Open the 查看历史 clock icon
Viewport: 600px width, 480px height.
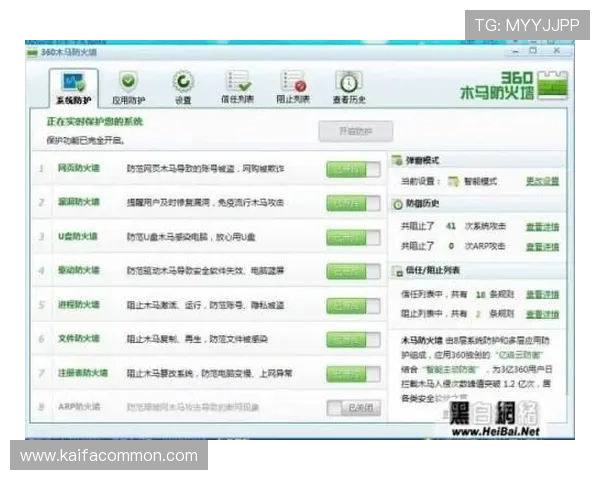tap(349, 82)
